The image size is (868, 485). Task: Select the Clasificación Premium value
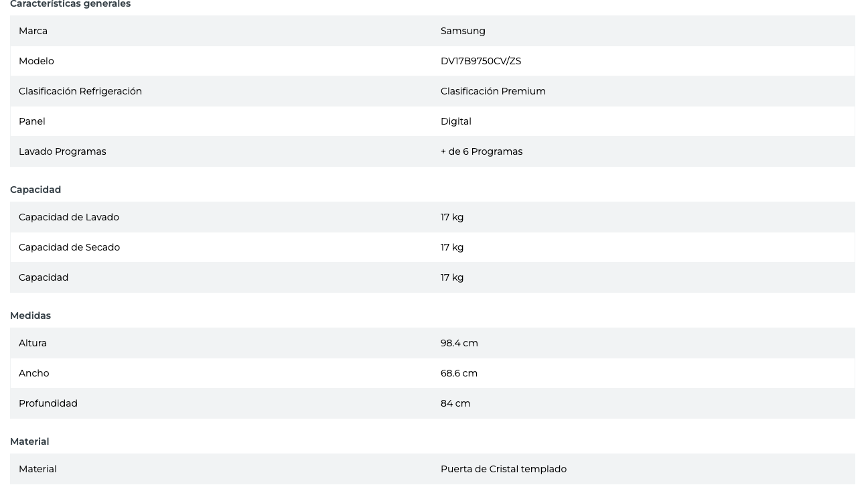(x=493, y=91)
